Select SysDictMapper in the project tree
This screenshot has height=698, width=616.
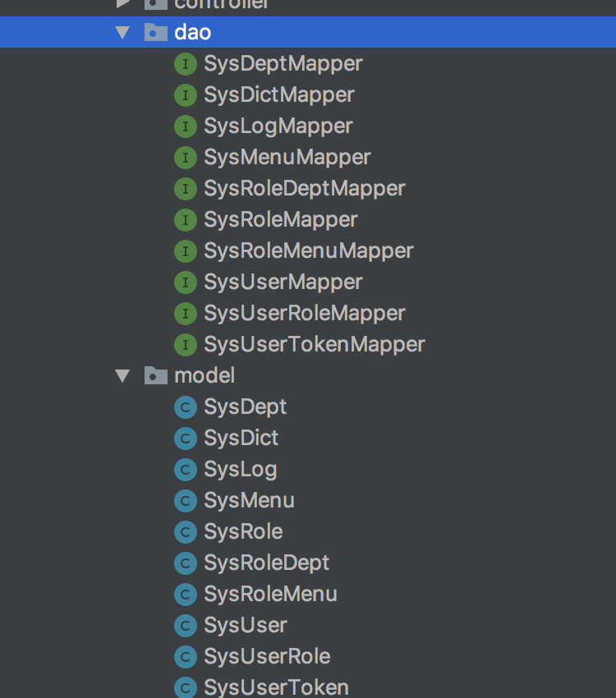pos(279,95)
